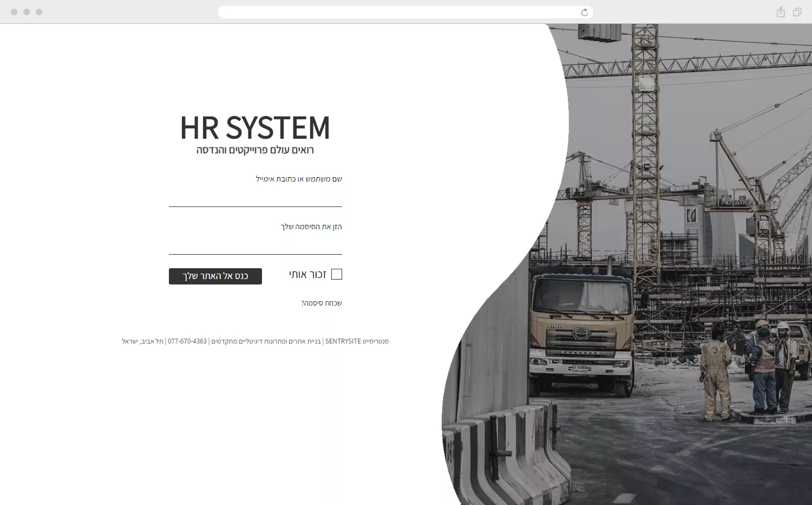Click the duplicate tabs icon in browser
This screenshot has width=812, height=505.
[x=797, y=12]
